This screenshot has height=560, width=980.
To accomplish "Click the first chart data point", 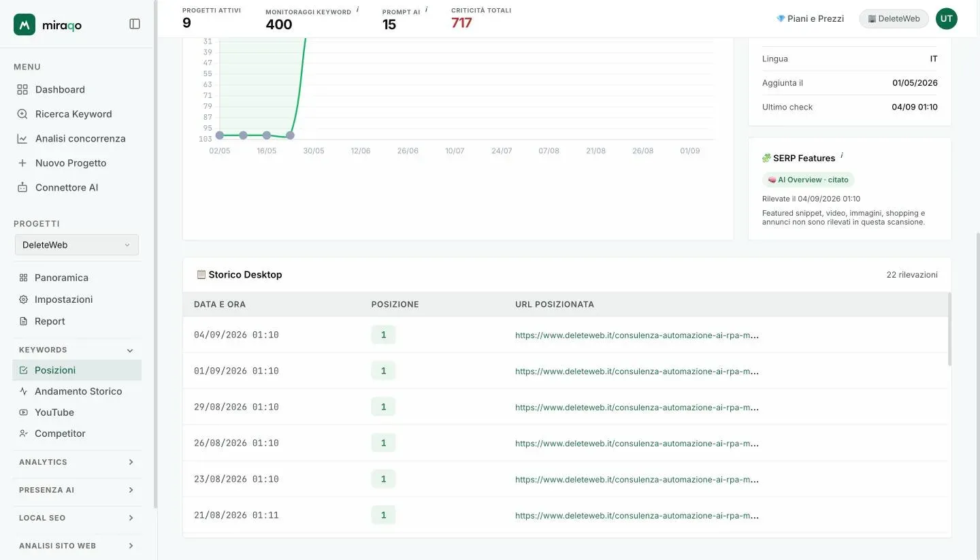I will (220, 135).
